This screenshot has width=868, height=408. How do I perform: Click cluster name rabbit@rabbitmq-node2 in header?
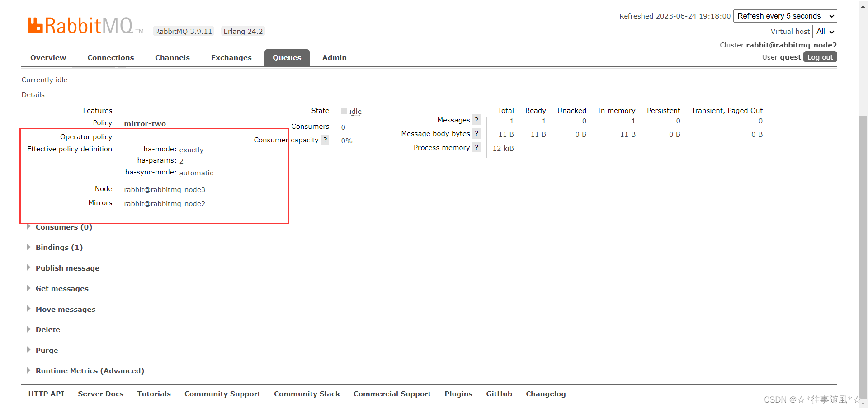[x=791, y=45]
